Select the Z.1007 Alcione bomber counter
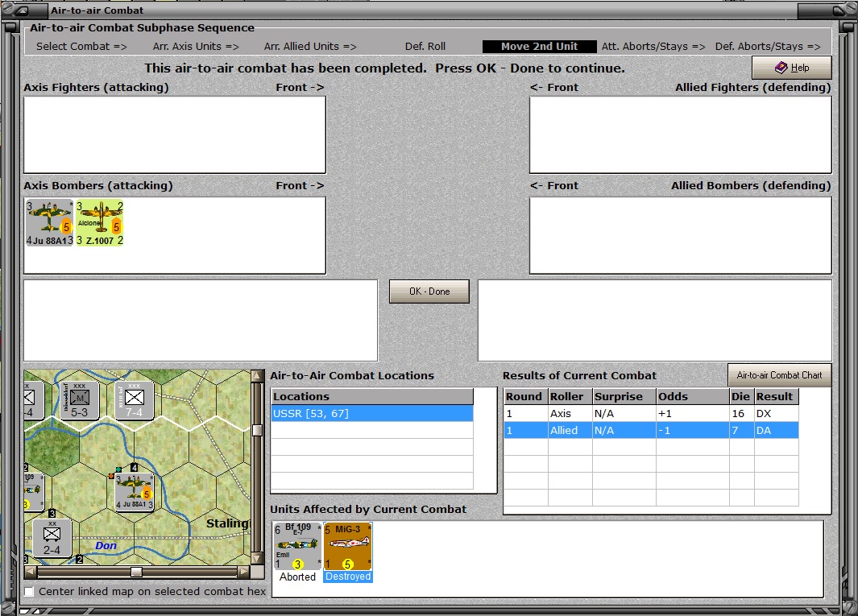The image size is (858, 616). pyautogui.click(x=100, y=223)
